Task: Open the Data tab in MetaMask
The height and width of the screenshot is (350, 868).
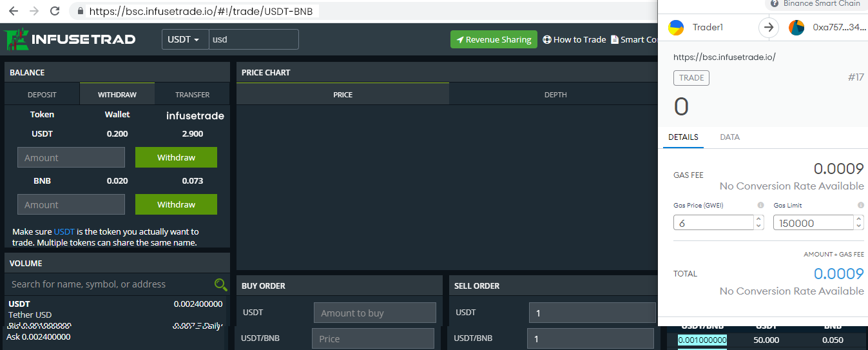Action: pos(729,137)
